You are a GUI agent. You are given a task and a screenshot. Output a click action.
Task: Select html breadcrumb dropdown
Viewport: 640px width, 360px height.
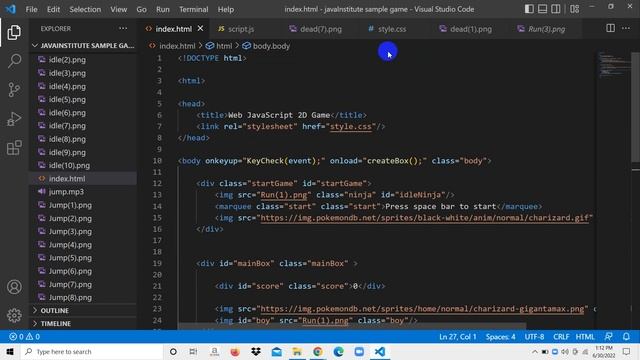click(219, 46)
